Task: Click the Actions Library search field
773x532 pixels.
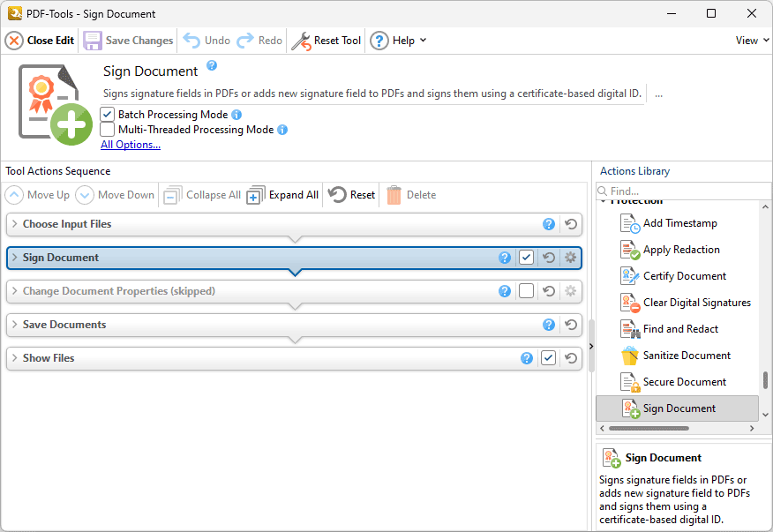Action: [683, 191]
